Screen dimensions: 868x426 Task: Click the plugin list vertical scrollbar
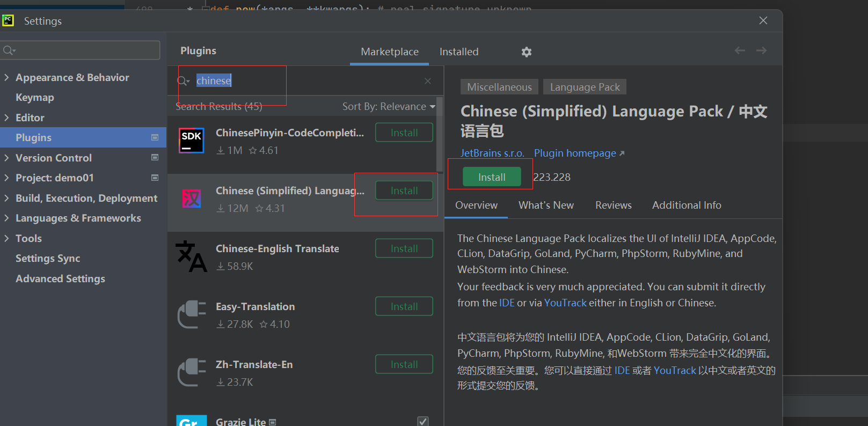(440, 134)
